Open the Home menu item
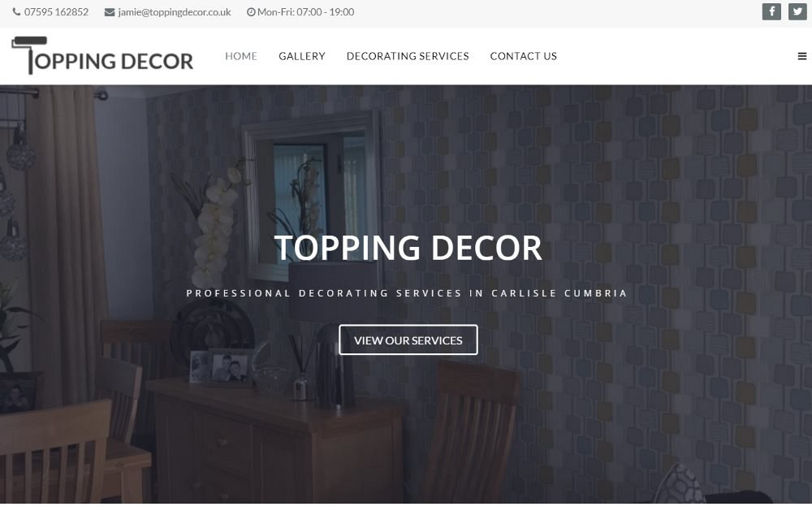 [241, 56]
